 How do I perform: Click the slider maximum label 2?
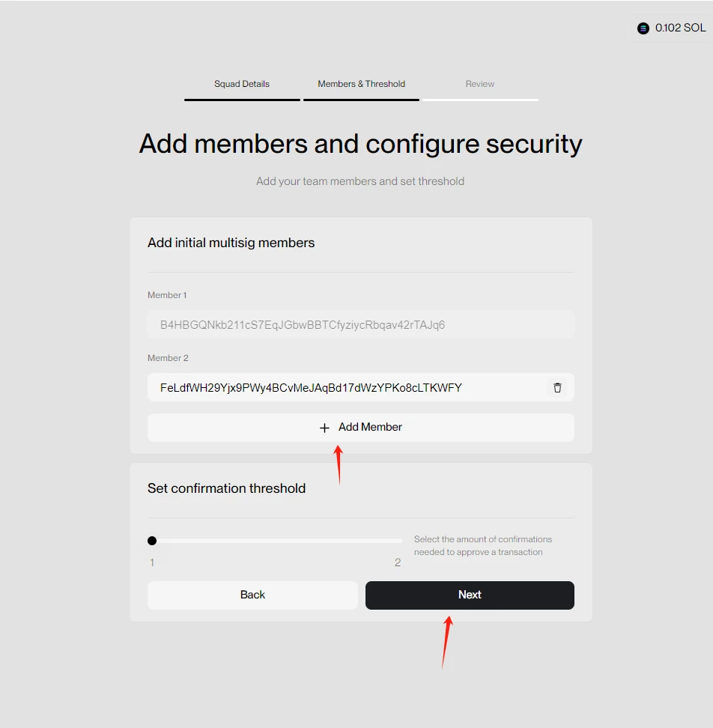tap(398, 562)
